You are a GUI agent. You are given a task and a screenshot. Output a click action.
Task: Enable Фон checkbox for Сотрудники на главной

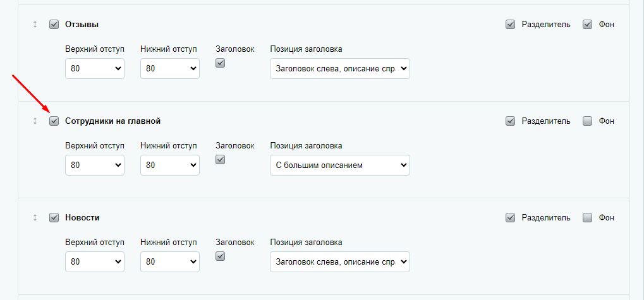(x=587, y=121)
